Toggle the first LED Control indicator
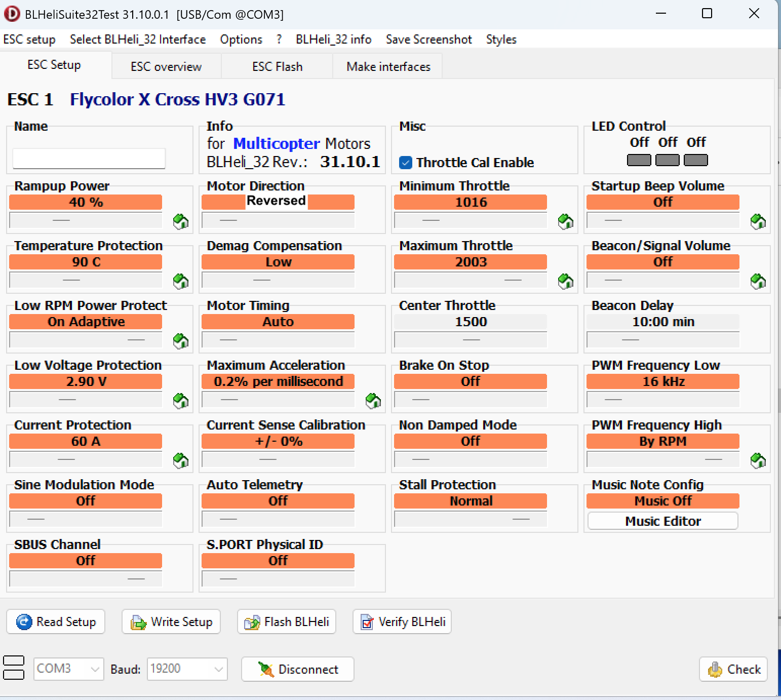Viewport: 781px width, 700px height. pos(639,161)
